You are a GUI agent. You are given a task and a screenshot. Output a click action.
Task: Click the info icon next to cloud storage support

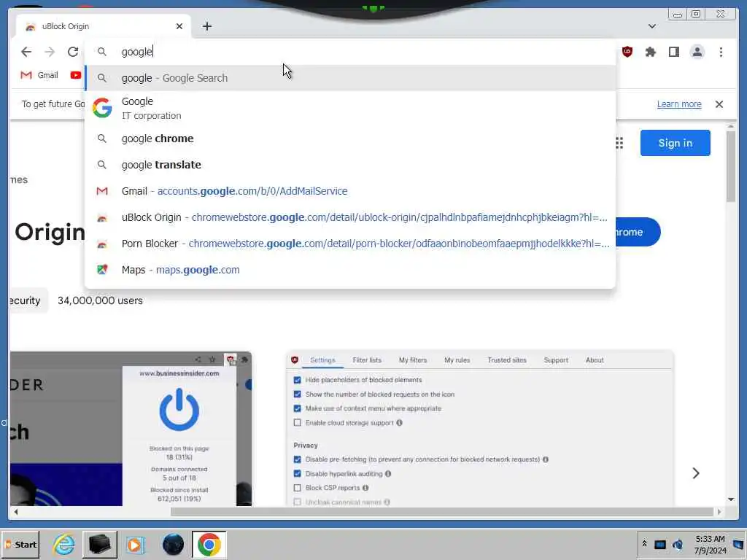click(399, 422)
